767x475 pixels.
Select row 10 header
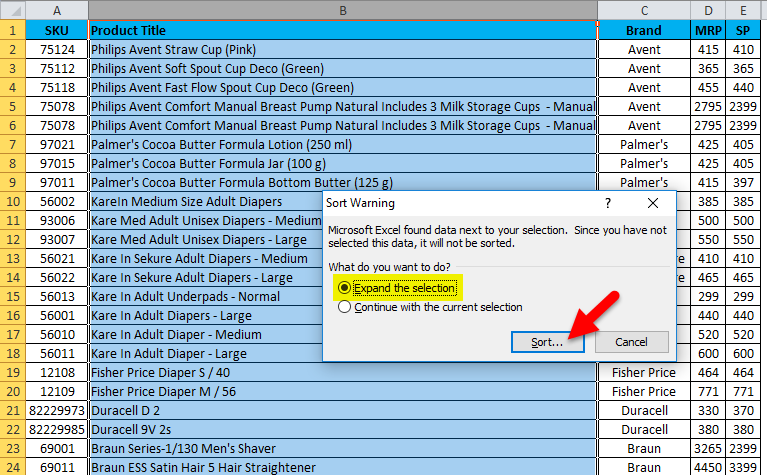coord(12,202)
